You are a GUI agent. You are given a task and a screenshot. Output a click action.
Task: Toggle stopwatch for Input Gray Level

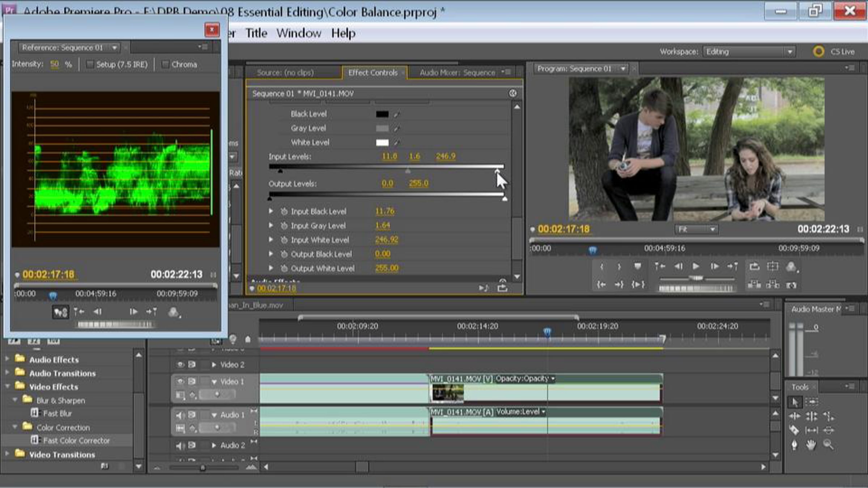284,226
